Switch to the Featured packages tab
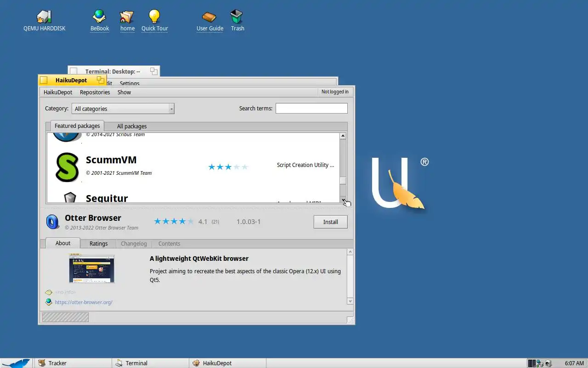The height and width of the screenshot is (368, 588). [x=77, y=126]
